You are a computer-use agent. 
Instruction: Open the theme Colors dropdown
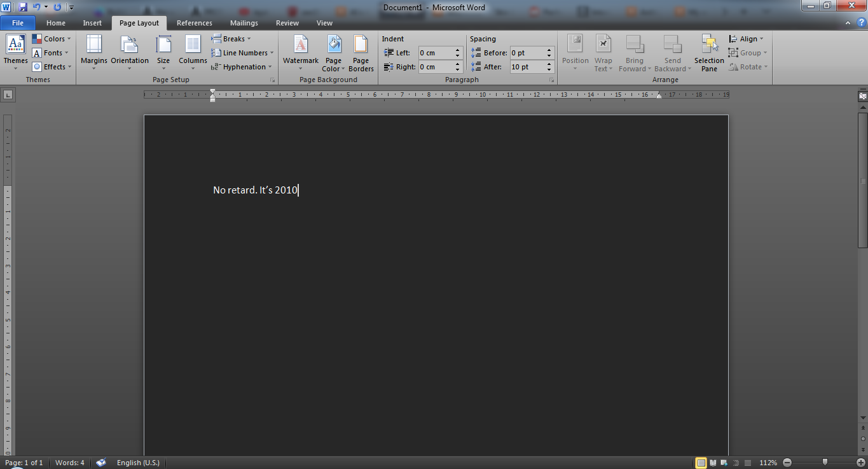[52, 39]
